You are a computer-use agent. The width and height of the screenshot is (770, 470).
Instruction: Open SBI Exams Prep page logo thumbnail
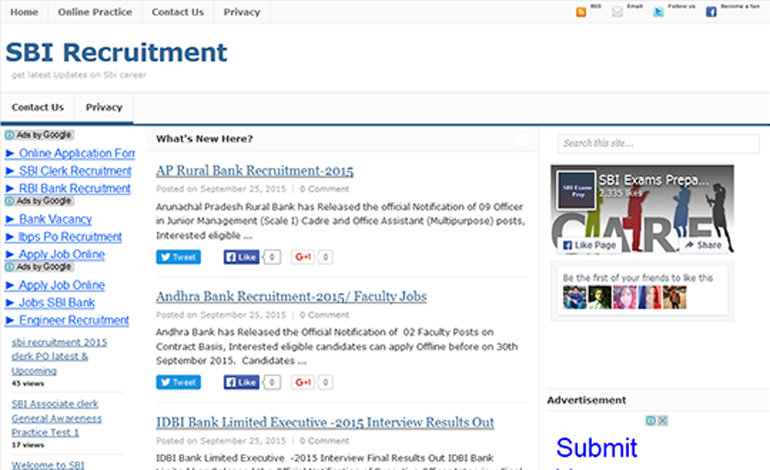coord(577,191)
